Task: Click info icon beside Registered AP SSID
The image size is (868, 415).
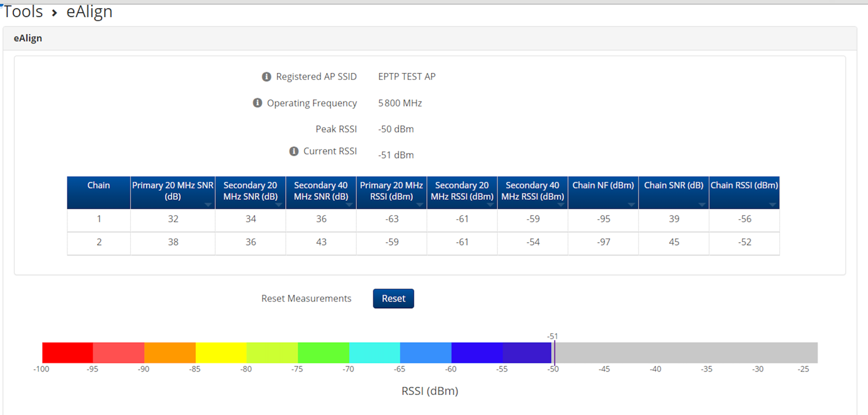Action: pyautogui.click(x=266, y=77)
